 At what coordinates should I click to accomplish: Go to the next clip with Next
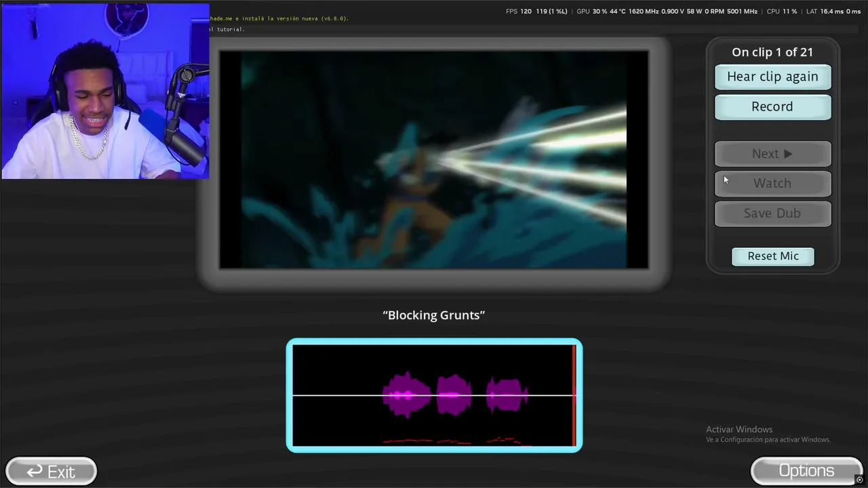tap(772, 154)
